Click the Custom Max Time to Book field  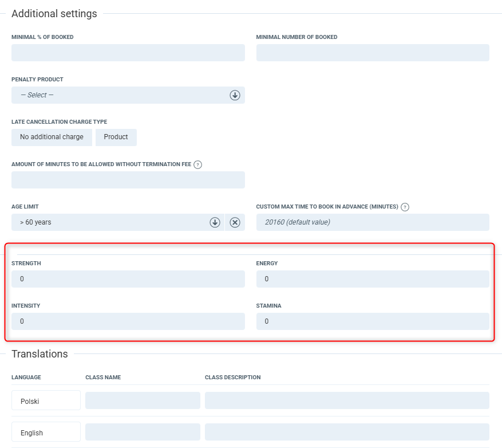[x=373, y=222]
